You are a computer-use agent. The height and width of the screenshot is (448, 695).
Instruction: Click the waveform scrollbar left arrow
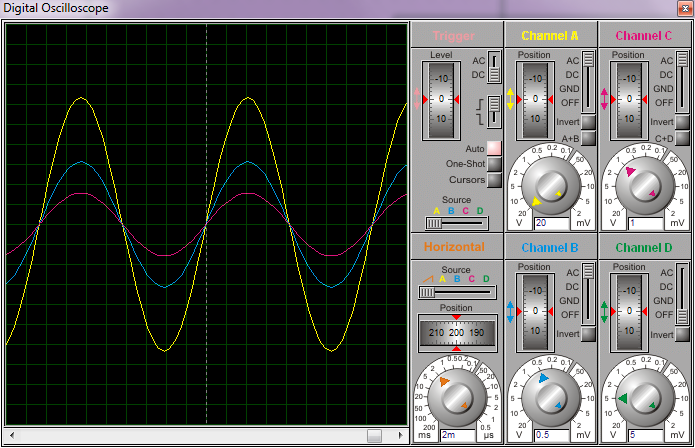(12, 436)
